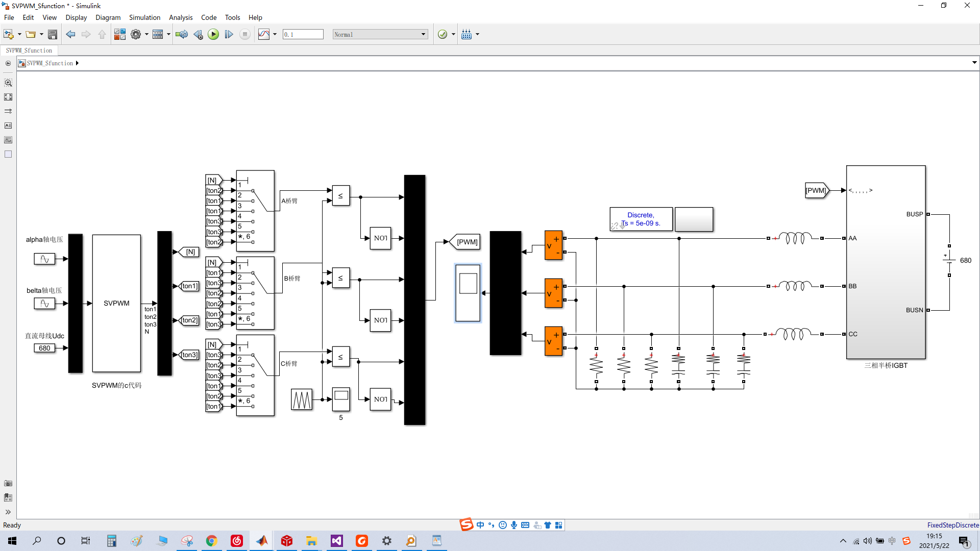Click the Step Back configure icon
The image size is (980, 551).
pyautogui.click(x=198, y=34)
